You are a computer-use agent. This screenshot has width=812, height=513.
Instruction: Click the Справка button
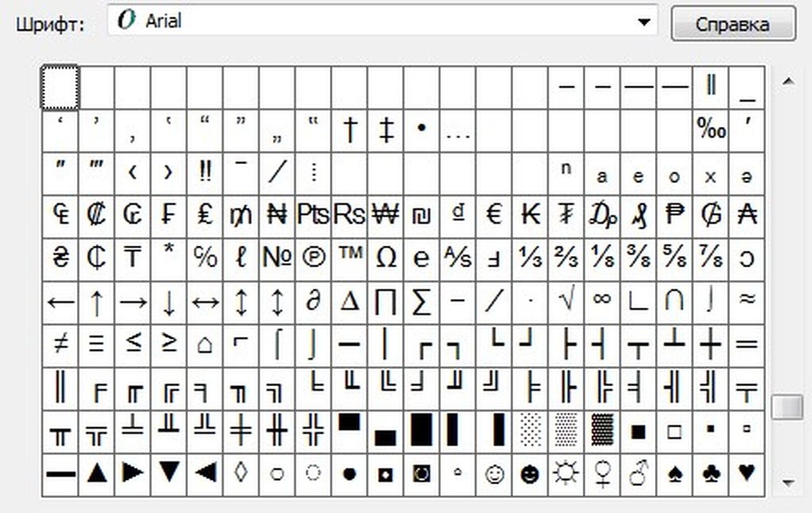click(733, 24)
